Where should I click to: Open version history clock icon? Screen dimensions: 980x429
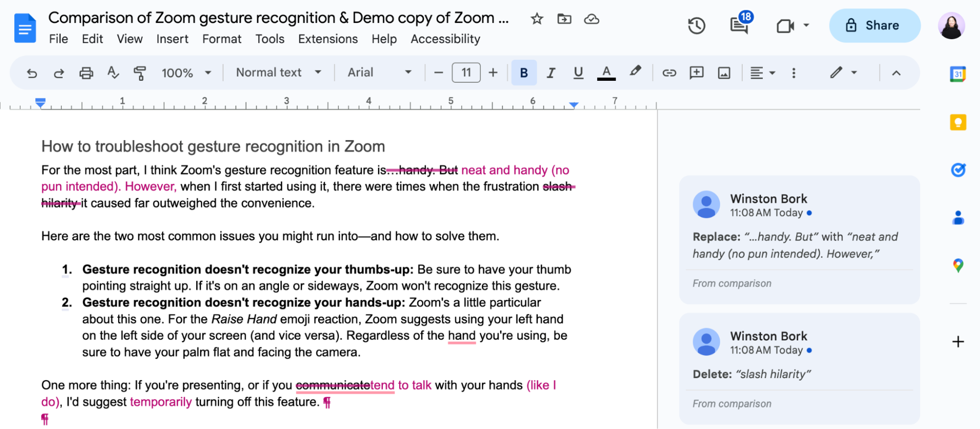[696, 25]
